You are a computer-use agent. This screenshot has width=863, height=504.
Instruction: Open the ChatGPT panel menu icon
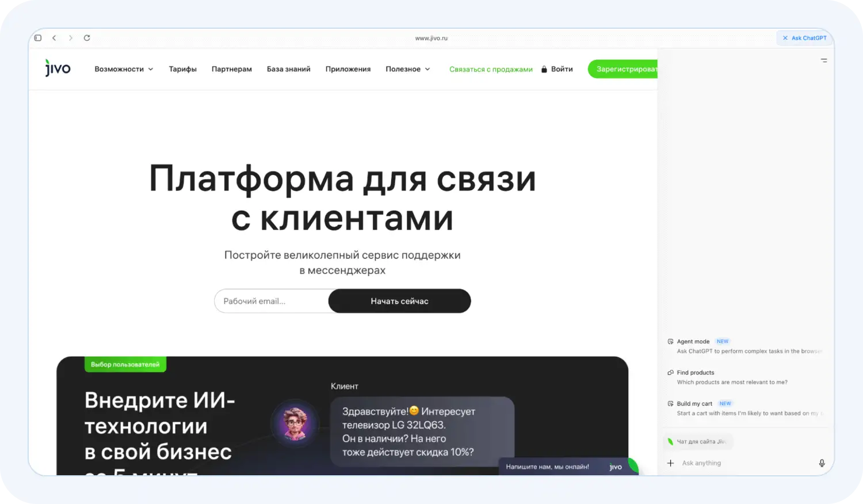(824, 60)
